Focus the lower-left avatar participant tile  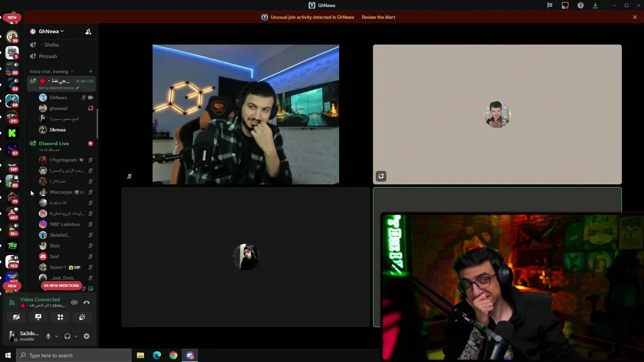(x=246, y=257)
